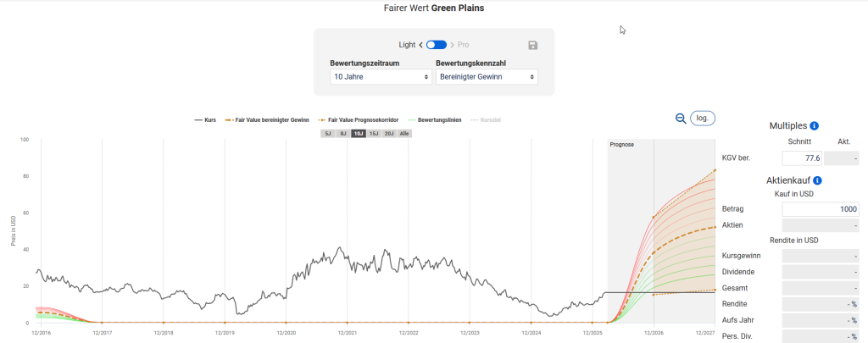Switch to the Alle time range

pos(404,133)
